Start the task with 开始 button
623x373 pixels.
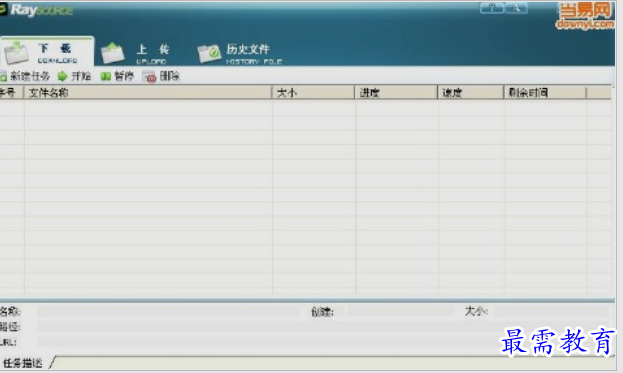74,76
